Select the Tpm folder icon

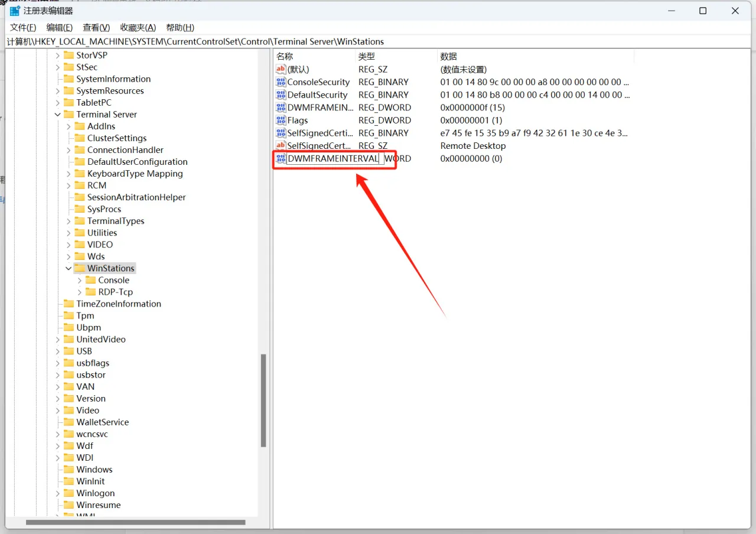point(69,315)
